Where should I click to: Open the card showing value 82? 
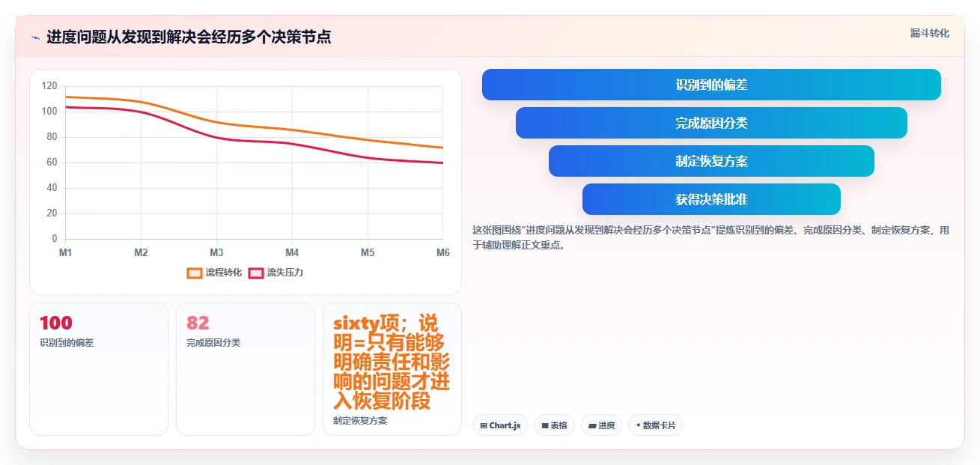[246, 369]
